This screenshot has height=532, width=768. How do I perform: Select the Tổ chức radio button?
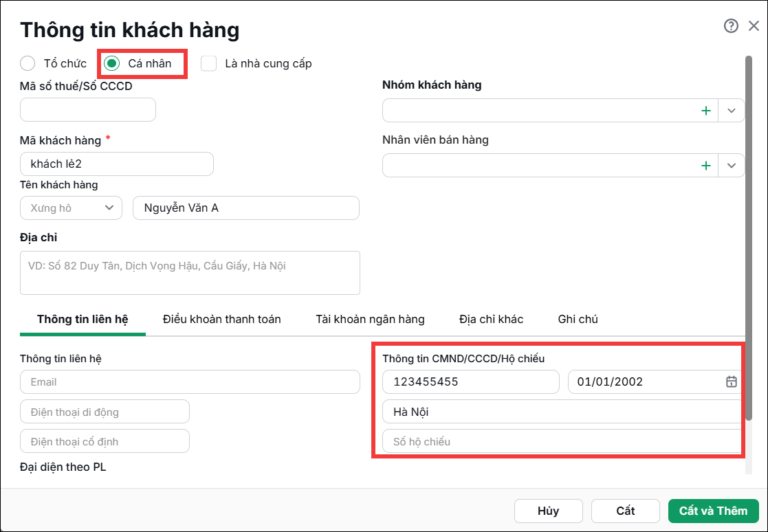(28, 63)
